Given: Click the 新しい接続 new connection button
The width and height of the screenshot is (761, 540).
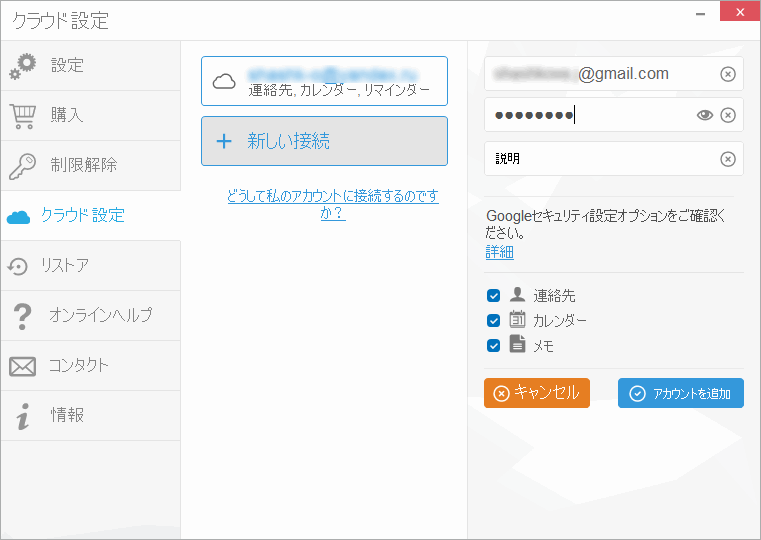Looking at the screenshot, I should pos(324,141).
